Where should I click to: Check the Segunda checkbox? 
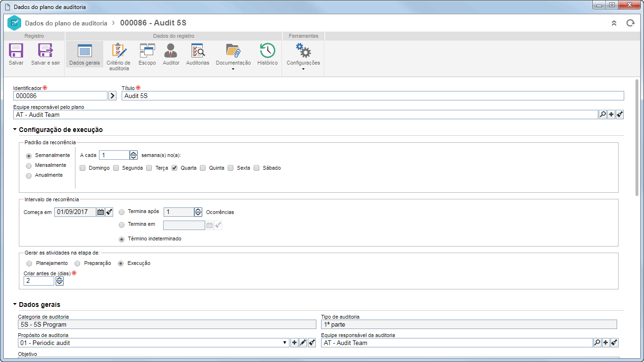pos(116,168)
